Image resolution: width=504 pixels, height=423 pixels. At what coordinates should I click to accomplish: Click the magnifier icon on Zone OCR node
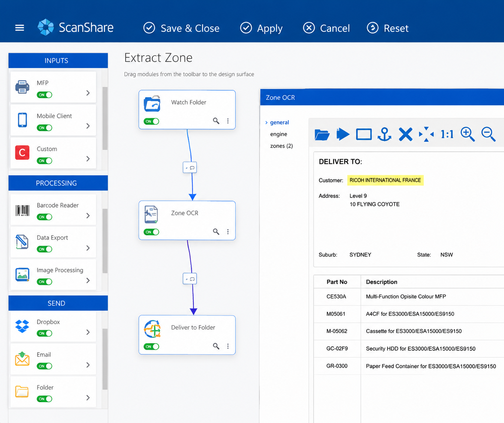(216, 232)
